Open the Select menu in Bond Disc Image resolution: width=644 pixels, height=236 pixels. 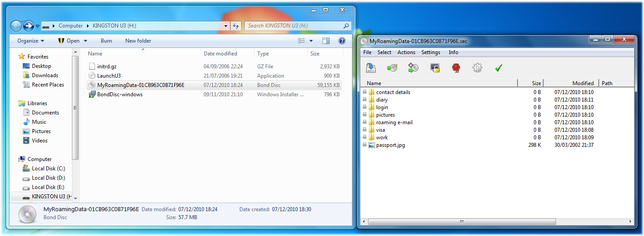pyautogui.click(x=385, y=52)
